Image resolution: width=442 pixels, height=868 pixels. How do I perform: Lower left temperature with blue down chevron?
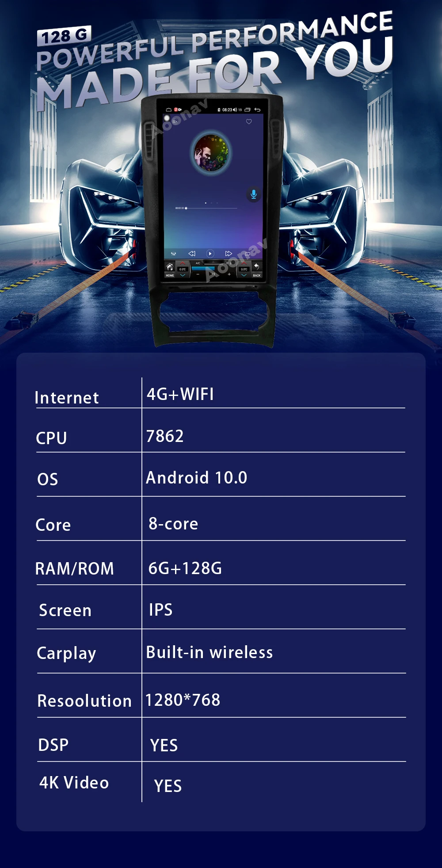point(183,275)
